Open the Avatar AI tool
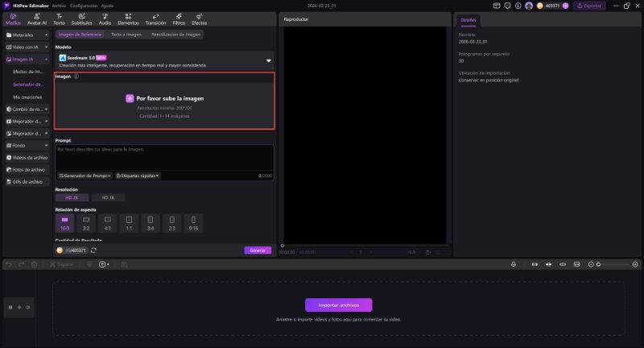Viewport: 644px width, 348px height. (x=36, y=19)
